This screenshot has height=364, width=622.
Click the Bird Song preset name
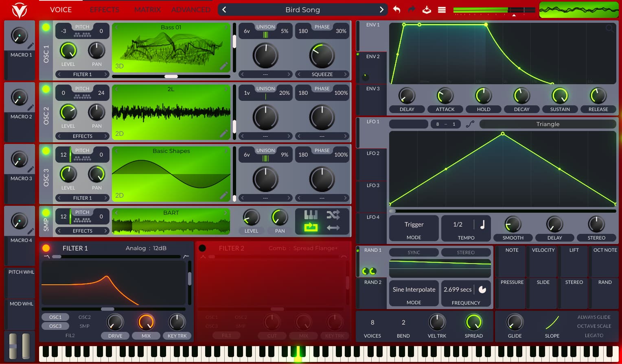coord(302,10)
